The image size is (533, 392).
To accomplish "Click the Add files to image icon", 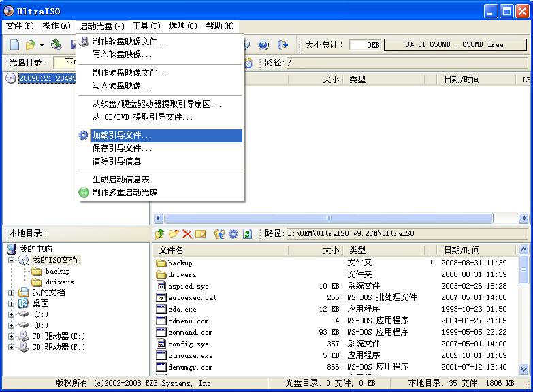I will tap(220, 234).
